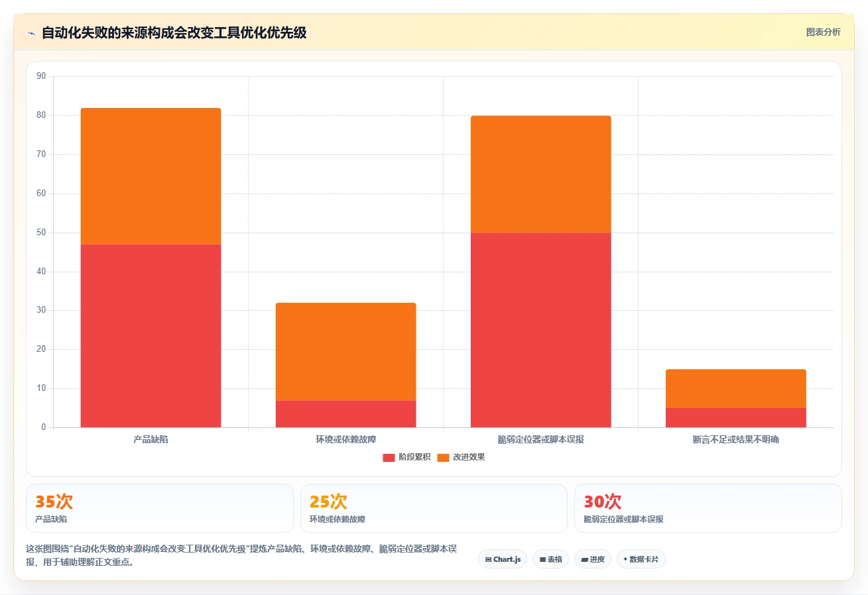
Task: Click the chart title 自动化失败的来源构成会改变工具优化优先级
Action: coord(174,32)
